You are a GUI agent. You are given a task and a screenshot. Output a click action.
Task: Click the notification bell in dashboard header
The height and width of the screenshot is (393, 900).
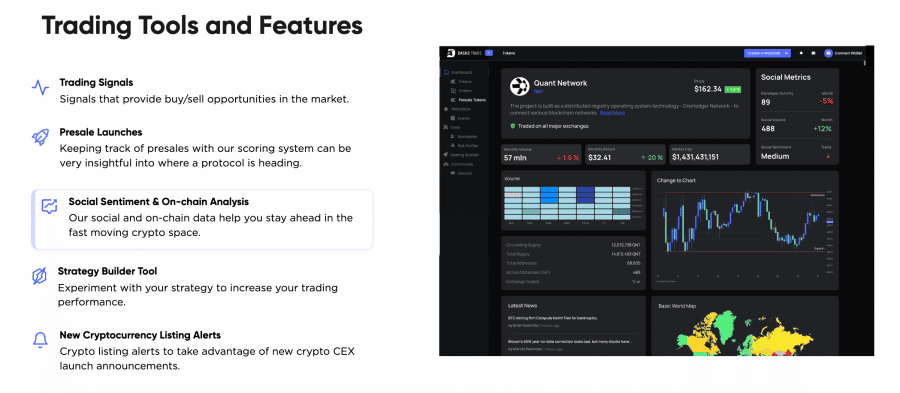pos(801,53)
